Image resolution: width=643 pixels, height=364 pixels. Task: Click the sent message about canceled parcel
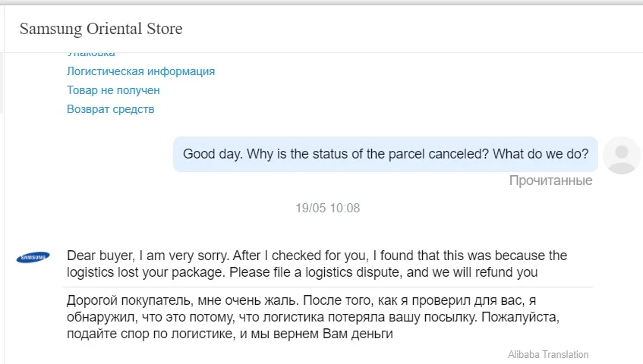pyautogui.click(x=386, y=153)
